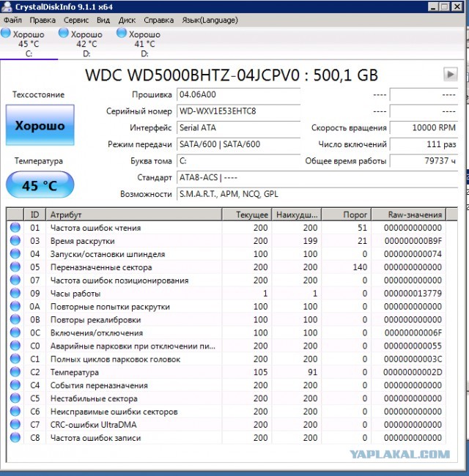
Task: Click the Стандарт field ATA8-ACS
Action: (x=317, y=177)
